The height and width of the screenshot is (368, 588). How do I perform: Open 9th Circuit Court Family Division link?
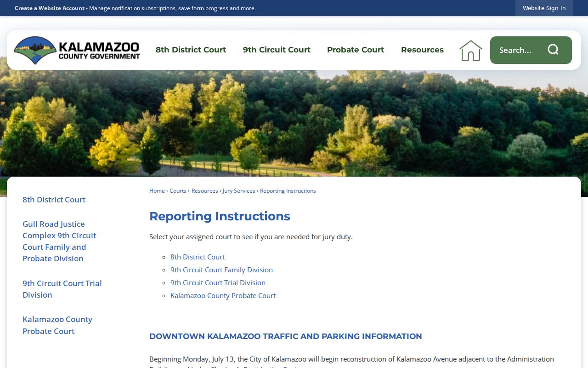click(221, 270)
